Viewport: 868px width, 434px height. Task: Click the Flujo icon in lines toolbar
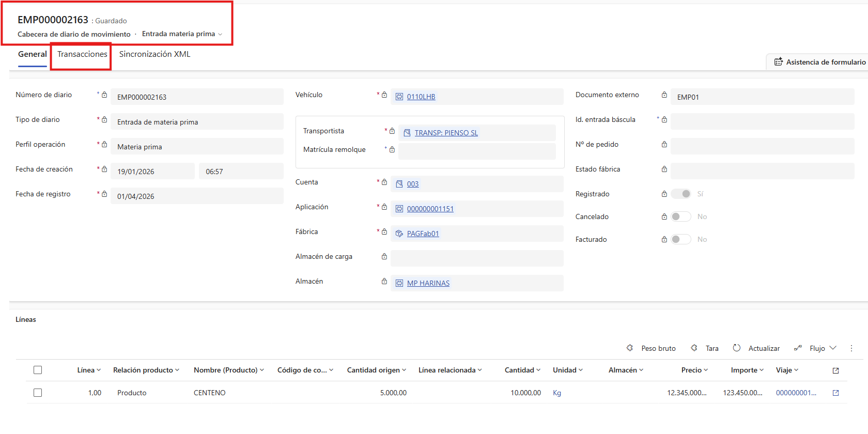pyautogui.click(x=798, y=348)
